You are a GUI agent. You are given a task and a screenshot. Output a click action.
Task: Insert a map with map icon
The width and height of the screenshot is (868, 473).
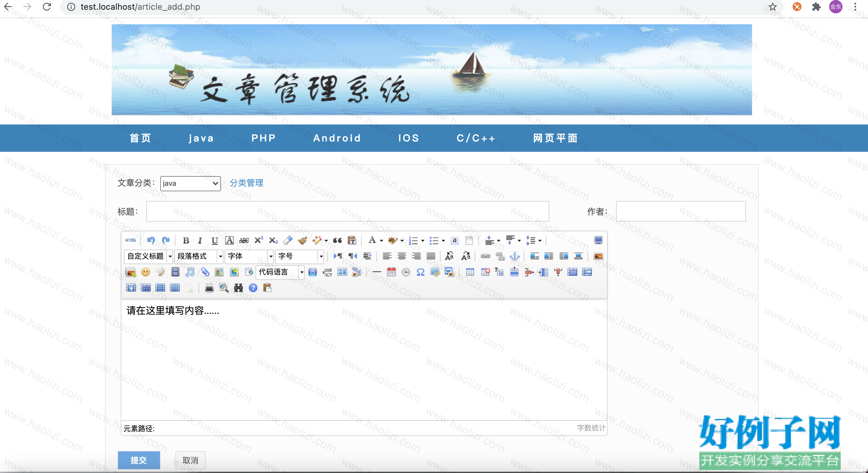tap(219, 272)
